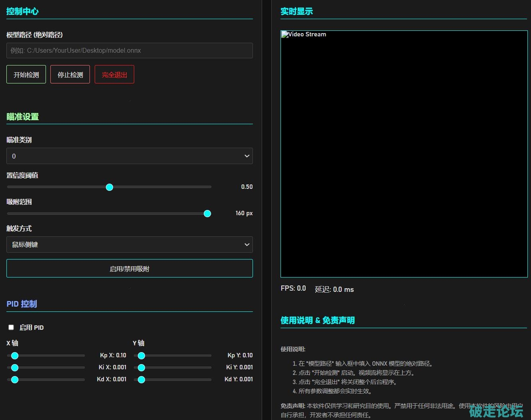Click the Kd Y slider handle

(x=141, y=380)
